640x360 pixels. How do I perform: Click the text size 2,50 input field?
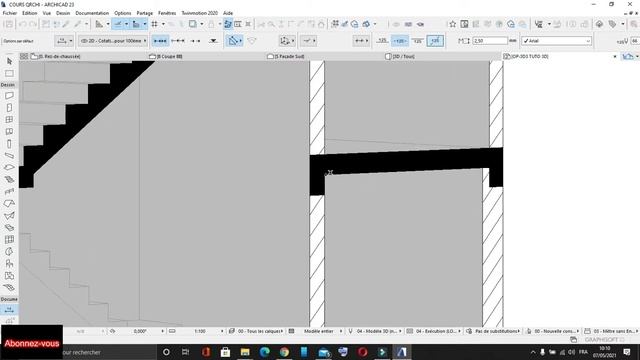[490, 41]
